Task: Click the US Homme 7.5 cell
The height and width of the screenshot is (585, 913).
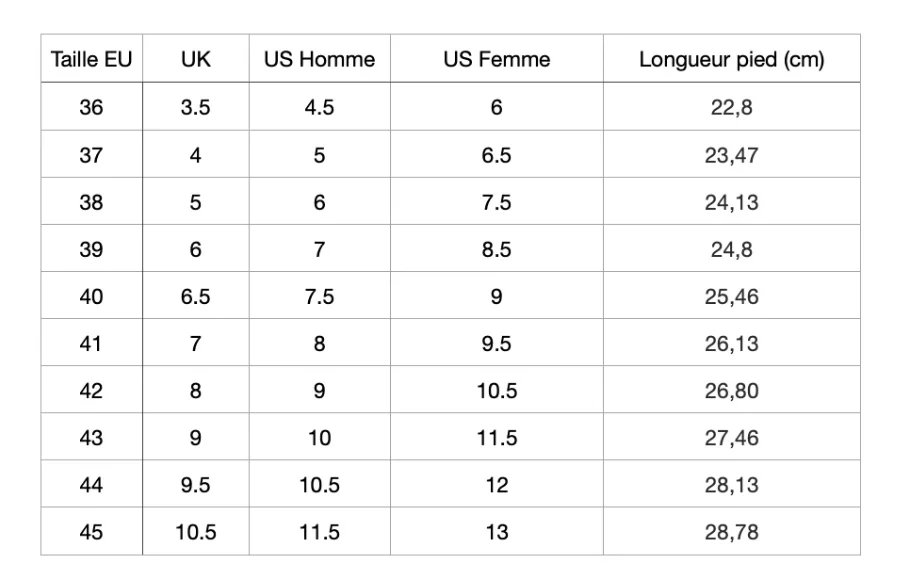Action: 320,296
